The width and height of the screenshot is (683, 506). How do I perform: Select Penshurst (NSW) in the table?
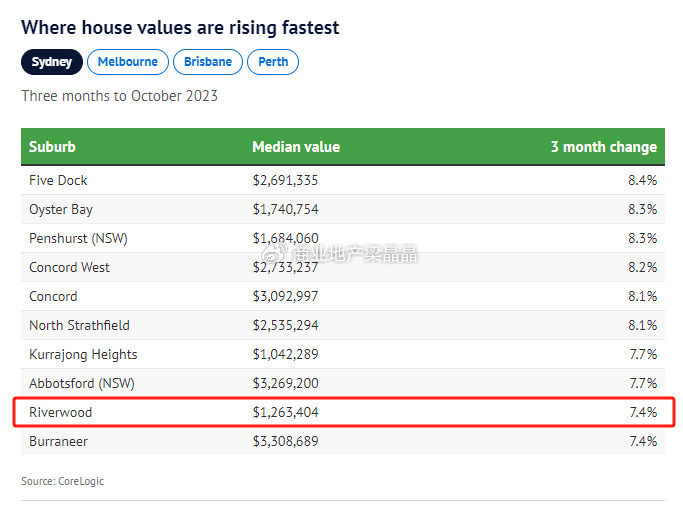78,238
